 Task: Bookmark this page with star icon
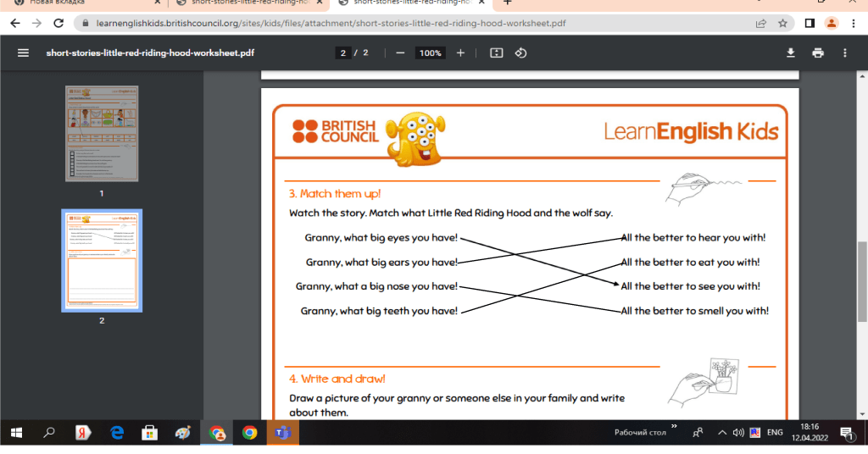pyautogui.click(x=783, y=23)
